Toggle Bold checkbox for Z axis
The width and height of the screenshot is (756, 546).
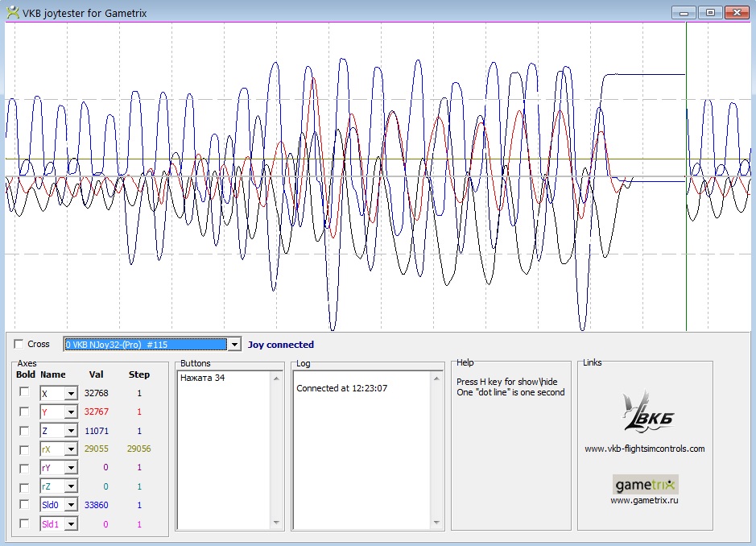(x=25, y=430)
